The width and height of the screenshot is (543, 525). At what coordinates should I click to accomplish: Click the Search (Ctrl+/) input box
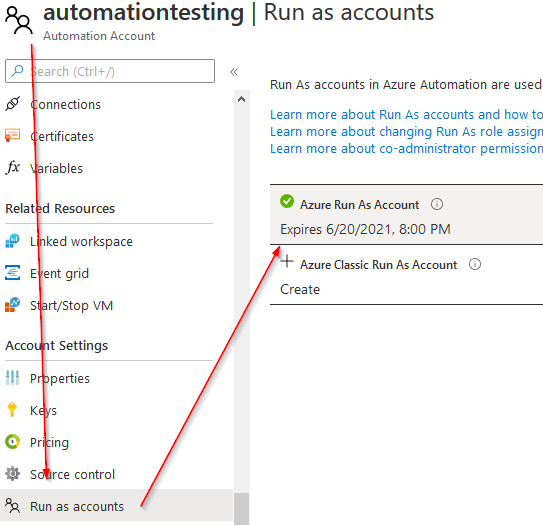[x=110, y=71]
